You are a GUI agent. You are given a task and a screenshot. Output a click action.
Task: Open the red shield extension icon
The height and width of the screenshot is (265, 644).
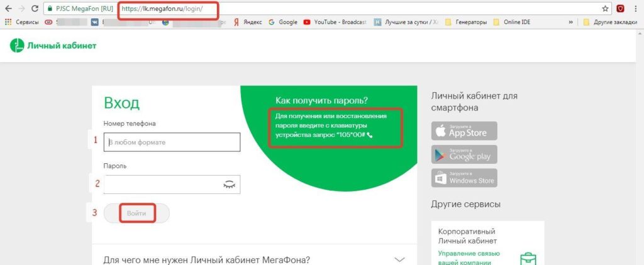point(620,9)
